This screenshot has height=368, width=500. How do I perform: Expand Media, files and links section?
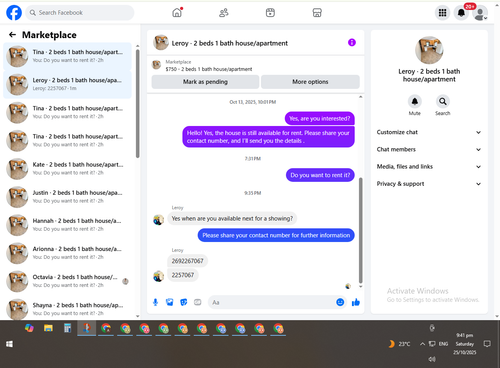point(429,167)
